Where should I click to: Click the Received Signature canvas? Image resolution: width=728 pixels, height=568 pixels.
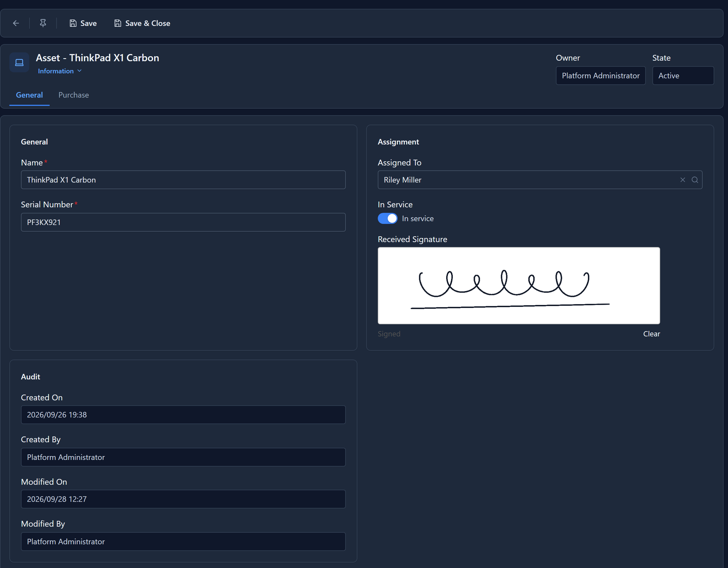(519, 286)
